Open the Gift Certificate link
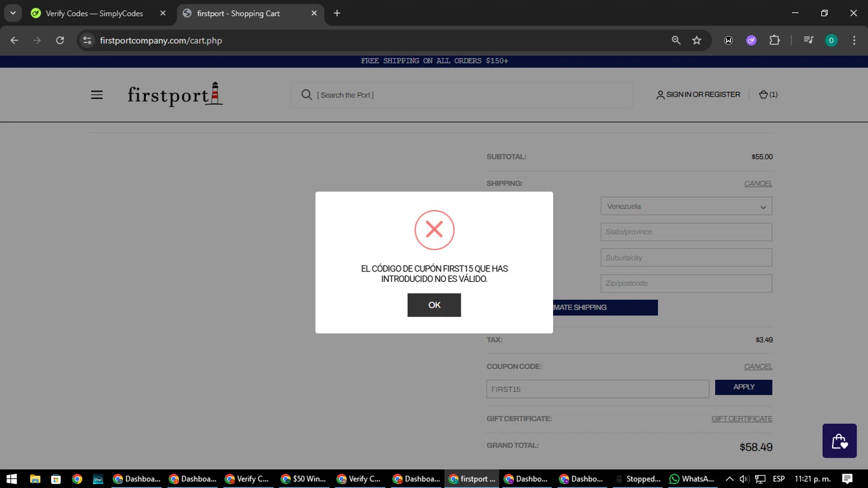868x488 pixels. click(742, 419)
